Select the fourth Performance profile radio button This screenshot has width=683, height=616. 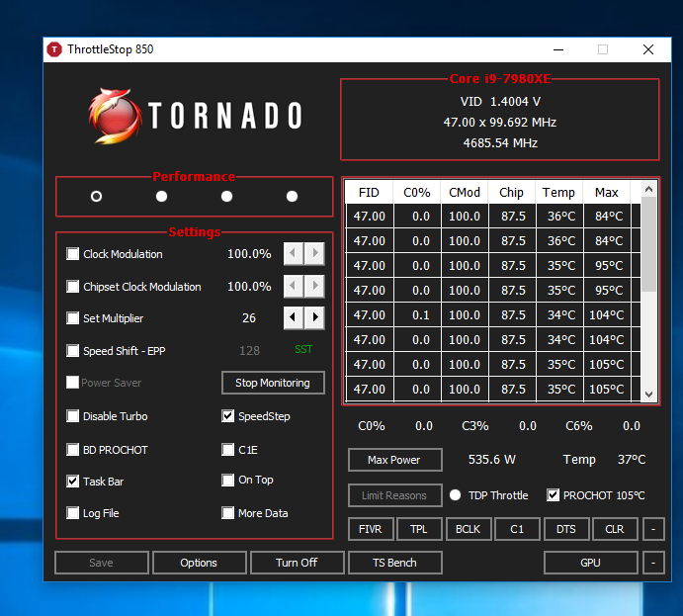pos(292,197)
